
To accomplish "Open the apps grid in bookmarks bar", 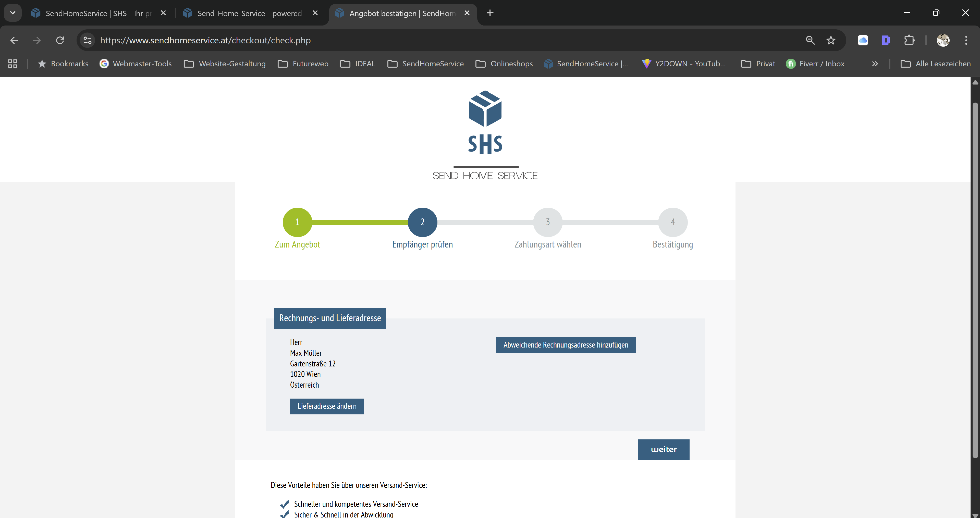I will point(13,64).
